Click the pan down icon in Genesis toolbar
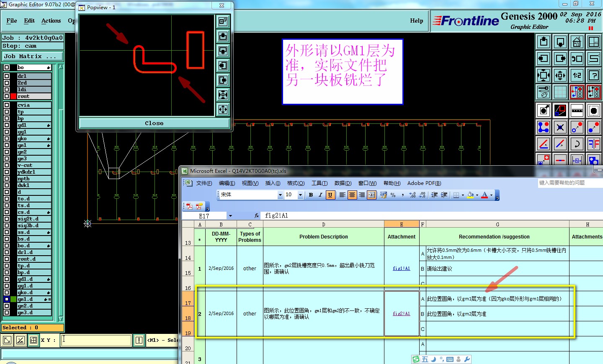 (560, 42)
